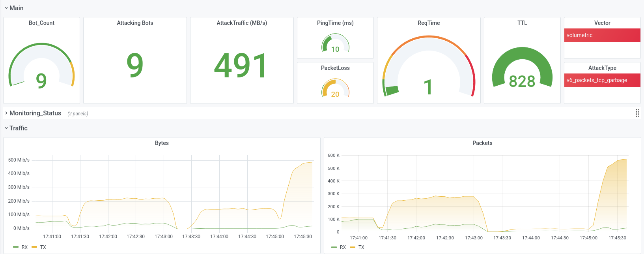
Task: Open the PingTime (ms) panel title
Action: (x=335, y=23)
